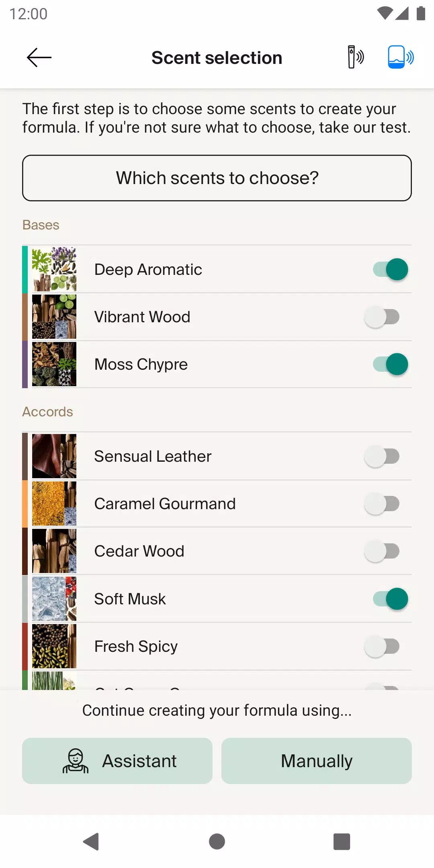
Task: Select the Fresh Spicy accord label
Action: coord(136,646)
